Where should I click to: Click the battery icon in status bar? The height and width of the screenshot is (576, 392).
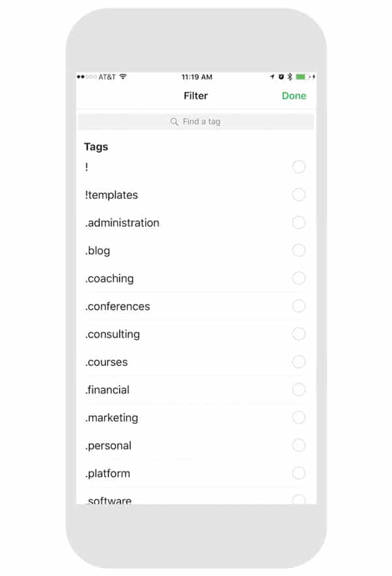coord(301,77)
